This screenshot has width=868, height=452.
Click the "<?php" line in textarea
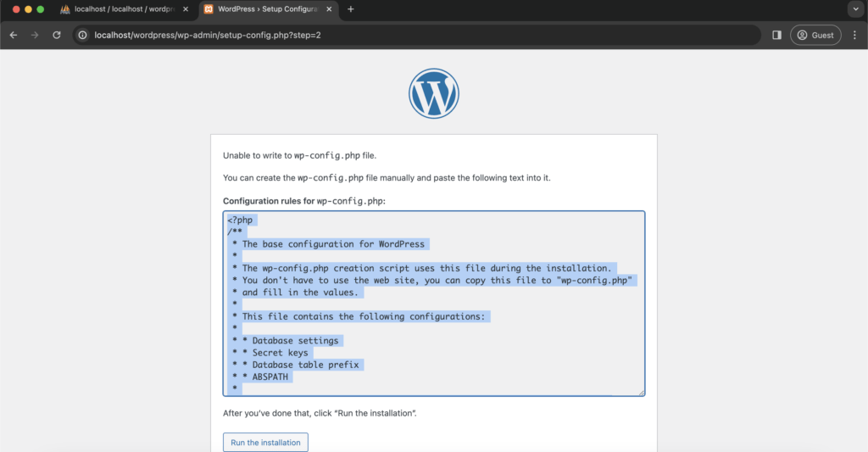(x=240, y=220)
